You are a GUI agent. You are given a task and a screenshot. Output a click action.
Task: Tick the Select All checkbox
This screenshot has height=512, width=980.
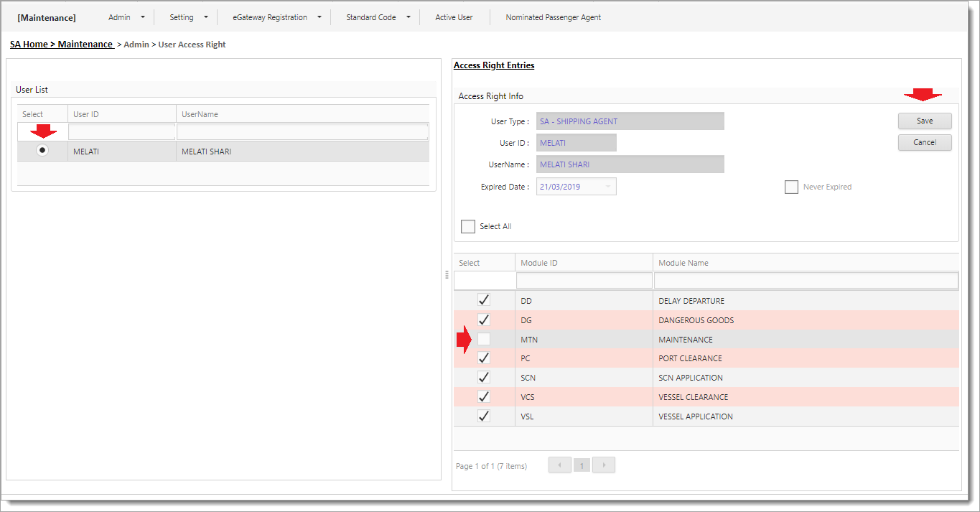468,226
